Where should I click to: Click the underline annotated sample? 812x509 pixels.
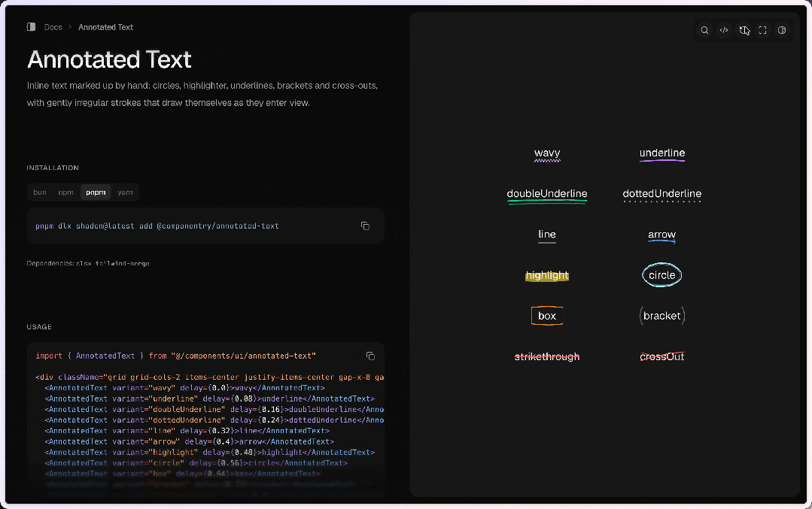(661, 153)
